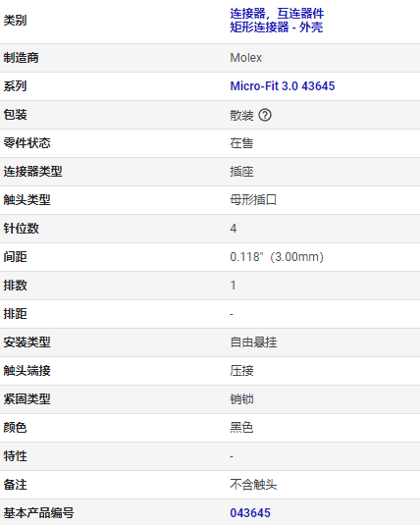Click the 插座 connector type value
The image size is (420, 525).
coord(241,172)
